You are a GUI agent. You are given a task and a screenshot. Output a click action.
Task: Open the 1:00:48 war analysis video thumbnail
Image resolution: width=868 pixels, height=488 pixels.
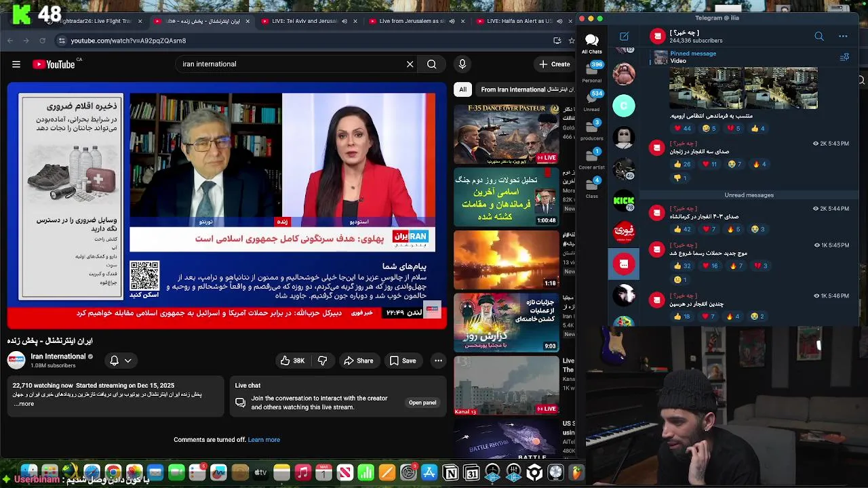click(x=506, y=197)
